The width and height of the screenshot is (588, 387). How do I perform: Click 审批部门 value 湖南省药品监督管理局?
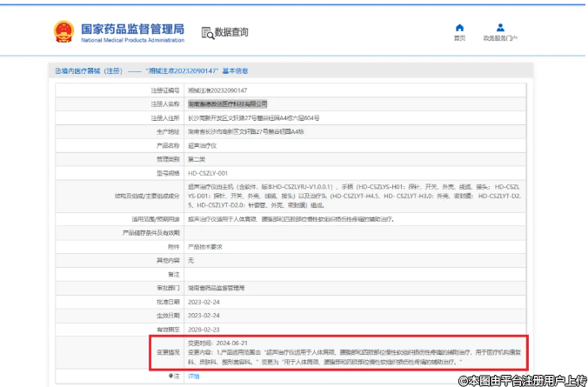[x=217, y=287]
